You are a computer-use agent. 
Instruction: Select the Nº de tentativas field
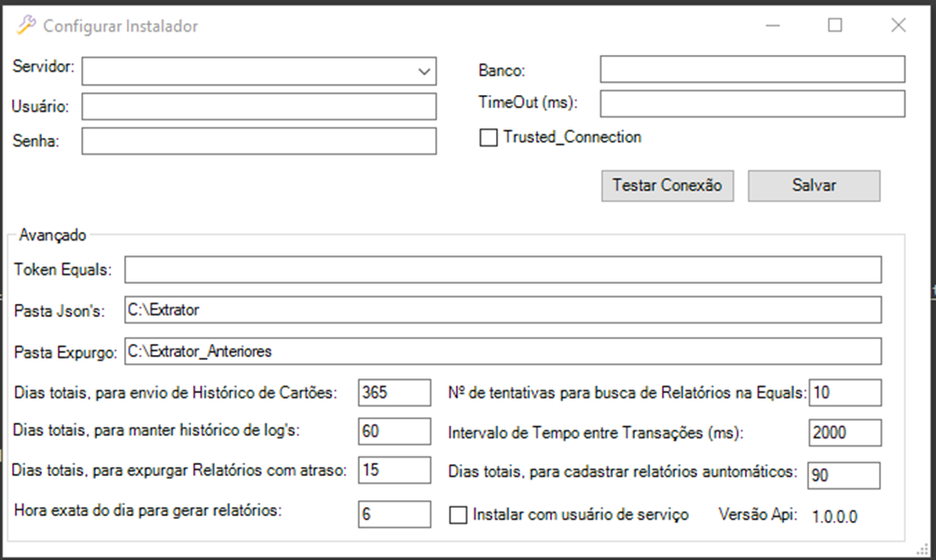(845, 393)
